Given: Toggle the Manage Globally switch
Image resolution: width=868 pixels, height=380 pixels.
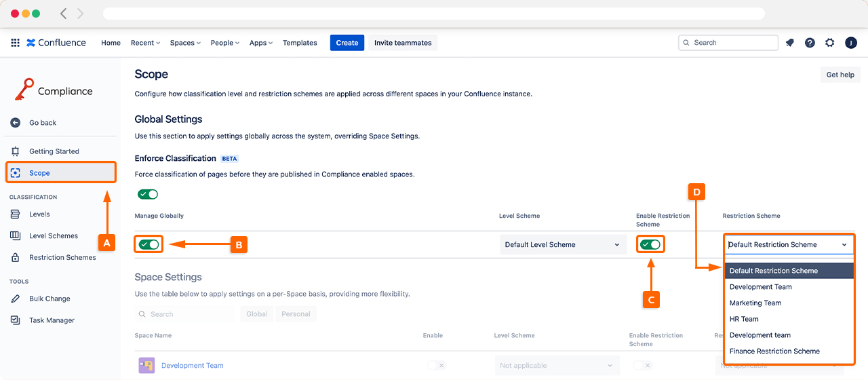Looking at the screenshot, I should (x=149, y=244).
